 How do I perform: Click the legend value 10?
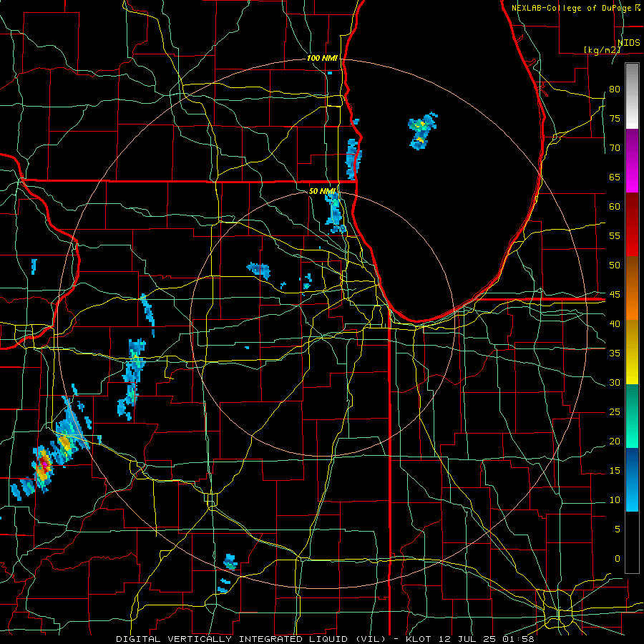click(615, 500)
